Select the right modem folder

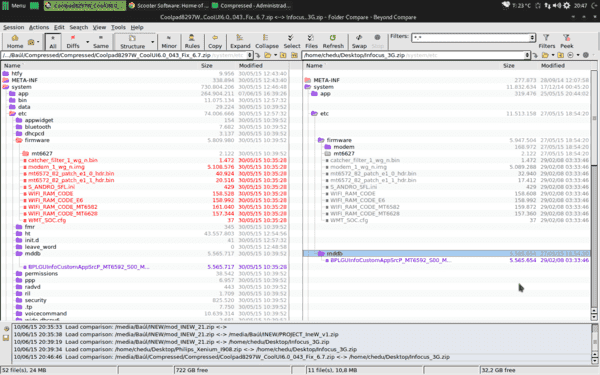point(344,147)
